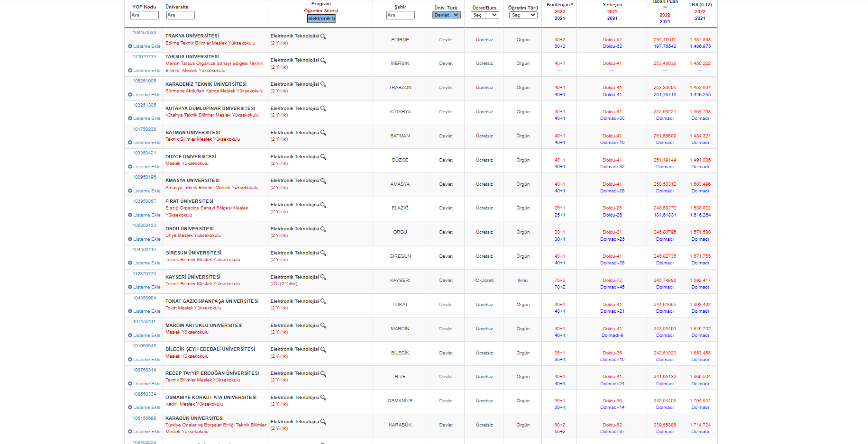Click the EDİRNE city cell
This screenshot has width=868, height=444.
click(x=400, y=40)
